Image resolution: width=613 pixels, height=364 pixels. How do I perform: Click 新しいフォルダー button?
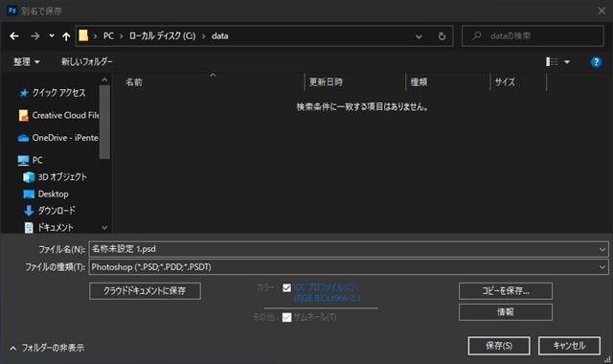click(x=87, y=61)
